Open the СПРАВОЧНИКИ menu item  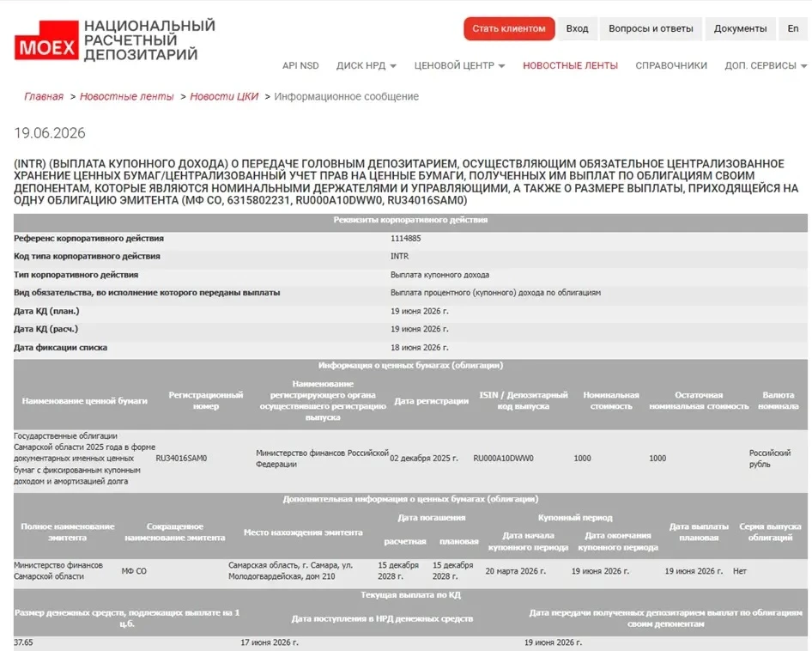[x=671, y=66]
